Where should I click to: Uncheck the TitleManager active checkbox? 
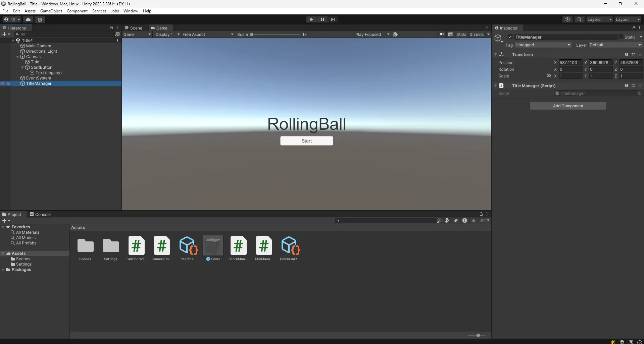coord(510,37)
